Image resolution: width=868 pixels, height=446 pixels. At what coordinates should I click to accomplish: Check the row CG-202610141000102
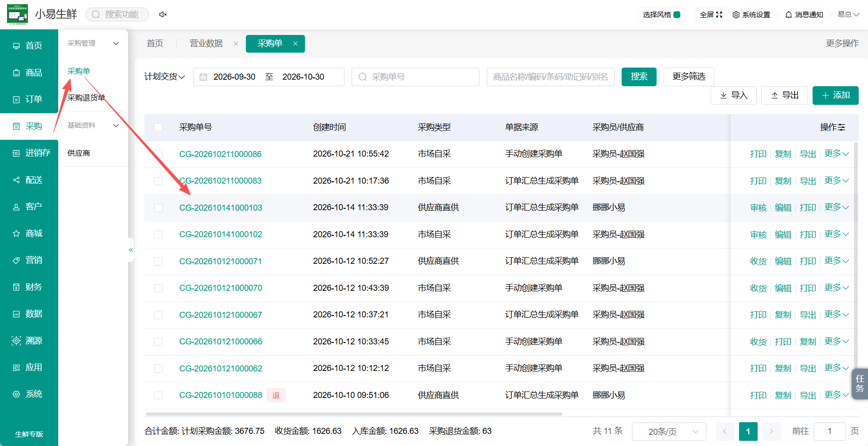point(158,234)
